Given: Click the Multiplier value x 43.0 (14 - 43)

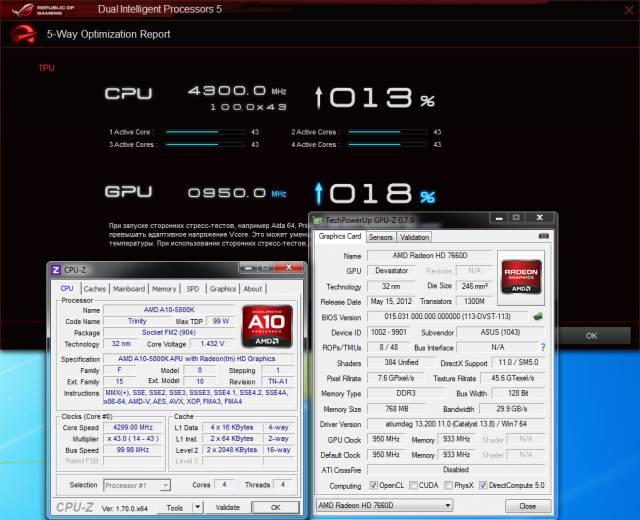Looking at the screenshot, I should pos(133,439).
